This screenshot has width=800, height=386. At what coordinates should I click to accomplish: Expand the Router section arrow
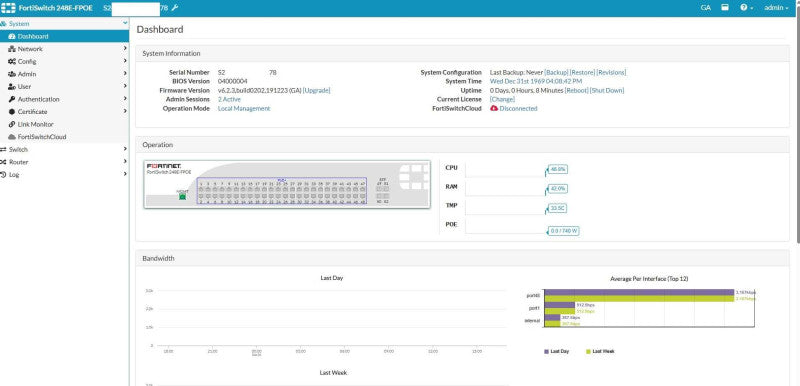point(125,162)
